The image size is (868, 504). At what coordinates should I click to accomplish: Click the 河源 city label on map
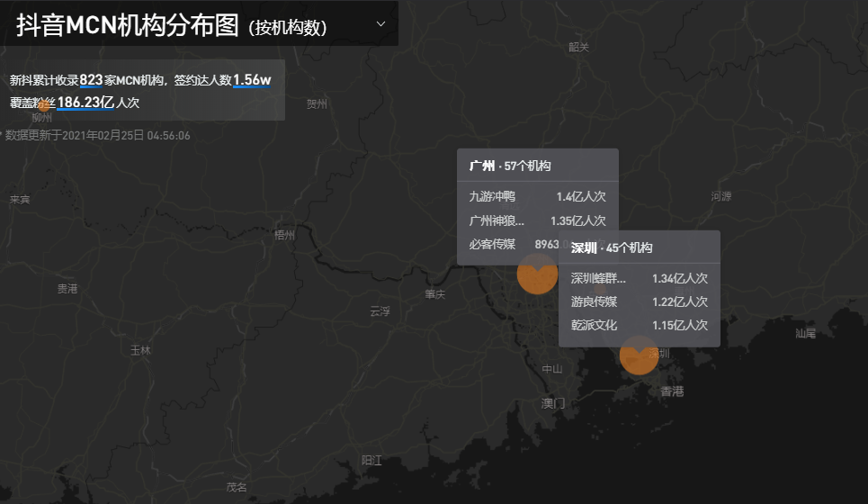721,196
